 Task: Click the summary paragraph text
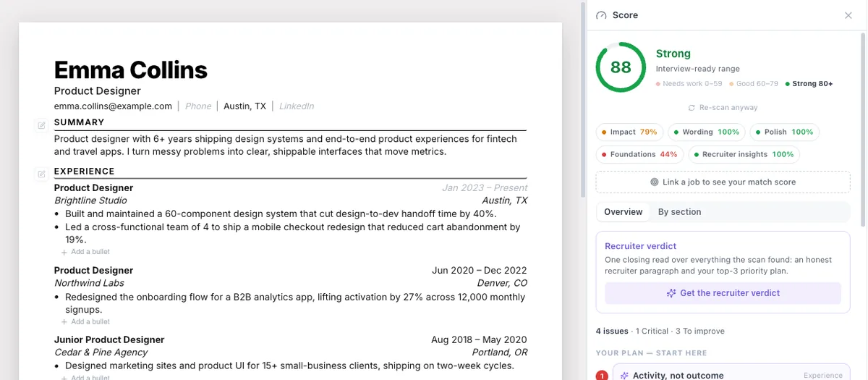pos(286,145)
